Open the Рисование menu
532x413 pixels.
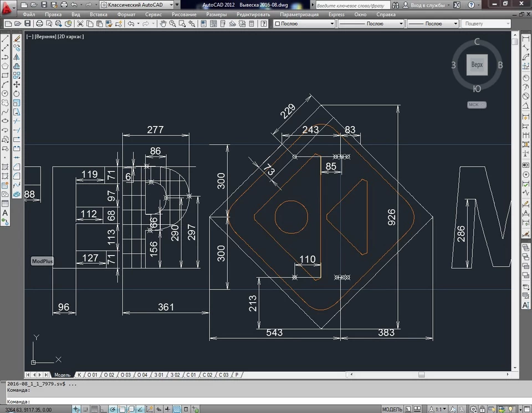[184, 14]
